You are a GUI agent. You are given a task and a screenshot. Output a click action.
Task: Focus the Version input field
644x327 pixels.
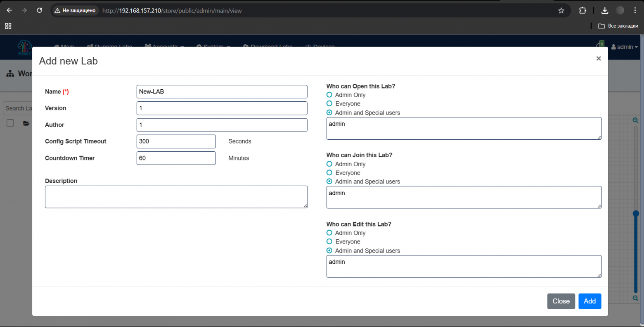click(x=222, y=108)
